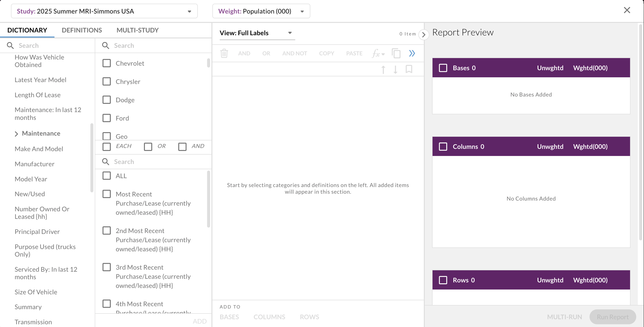
Task: Click the move up arrow icon
Action: (x=383, y=69)
